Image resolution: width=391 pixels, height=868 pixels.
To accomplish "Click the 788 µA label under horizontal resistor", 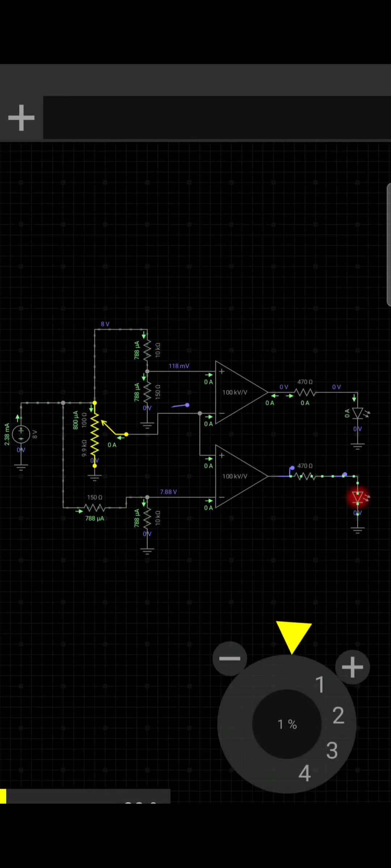I will point(94,518).
